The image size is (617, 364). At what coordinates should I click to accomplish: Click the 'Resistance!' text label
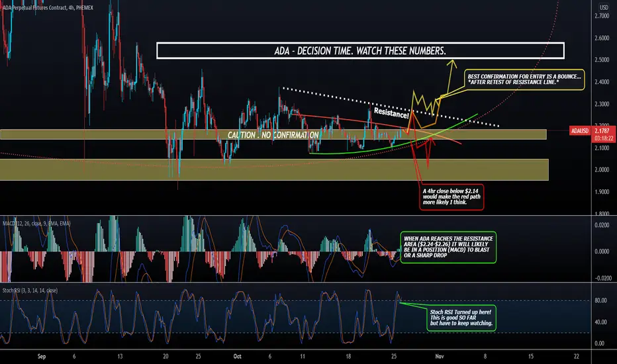(391, 113)
